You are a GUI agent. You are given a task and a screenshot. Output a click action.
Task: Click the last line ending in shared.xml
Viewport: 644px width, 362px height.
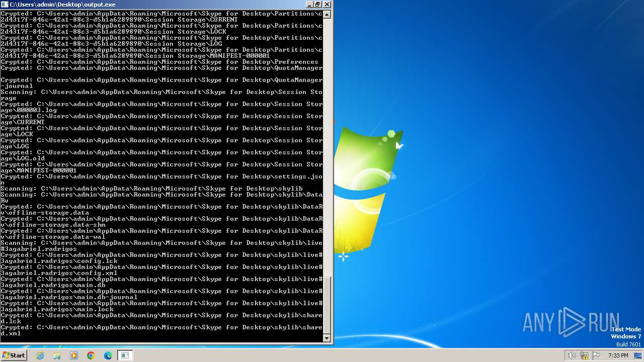pyautogui.click(x=162, y=330)
